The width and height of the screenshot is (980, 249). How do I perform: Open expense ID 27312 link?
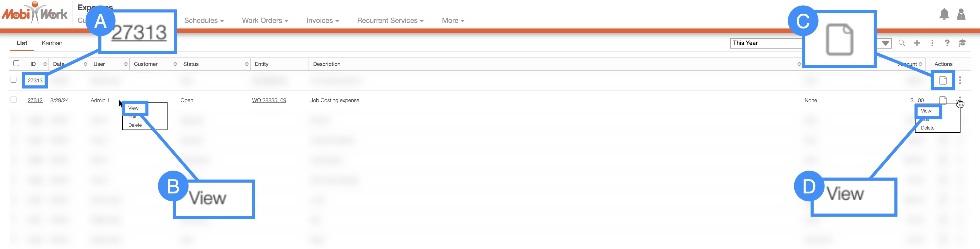click(35, 100)
